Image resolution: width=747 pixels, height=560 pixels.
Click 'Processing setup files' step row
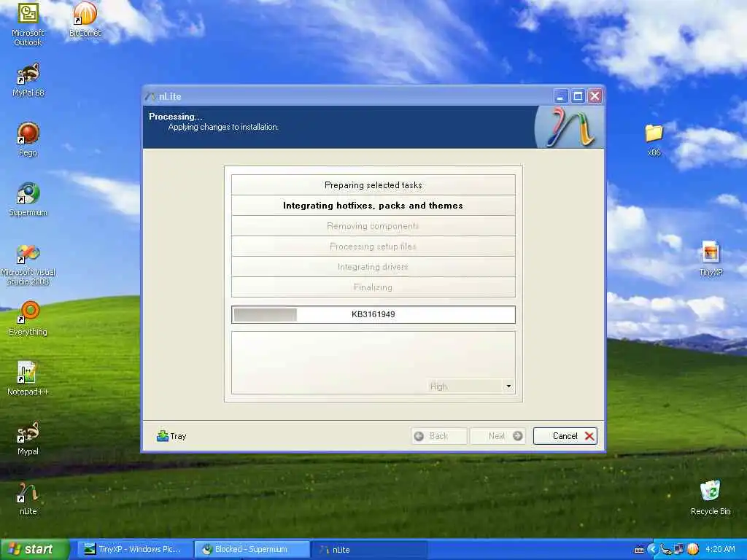(373, 246)
